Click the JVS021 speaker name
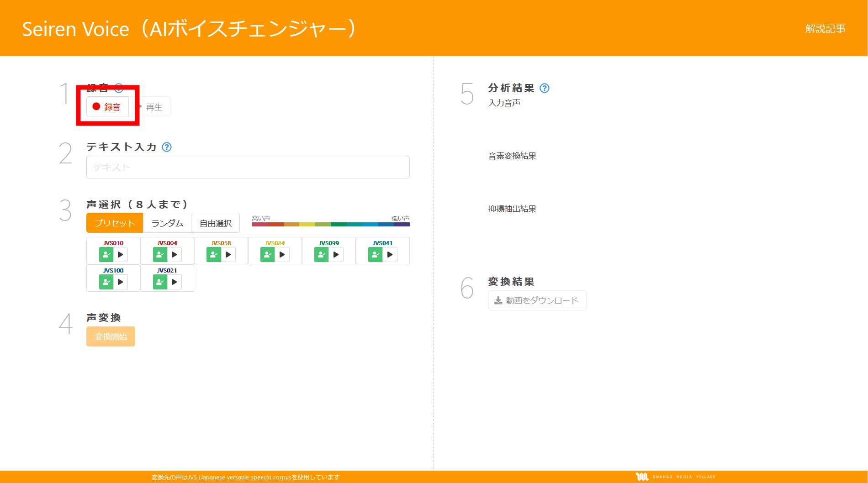 click(167, 270)
